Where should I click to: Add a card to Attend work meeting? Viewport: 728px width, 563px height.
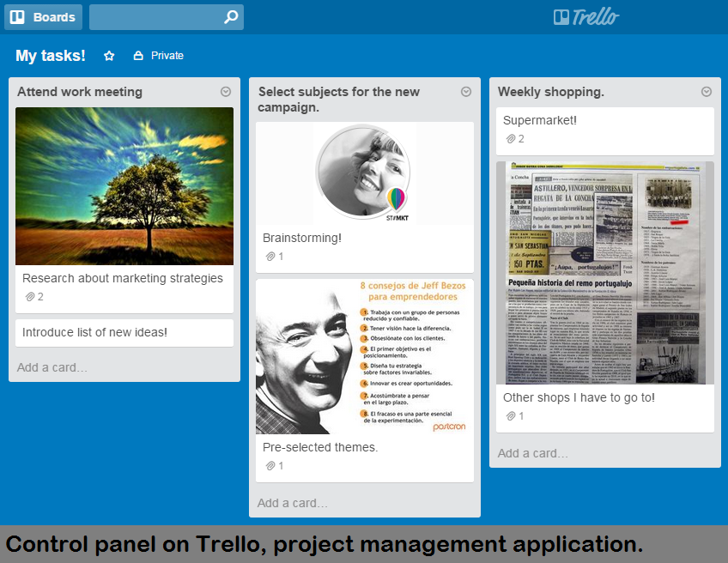(x=52, y=367)
